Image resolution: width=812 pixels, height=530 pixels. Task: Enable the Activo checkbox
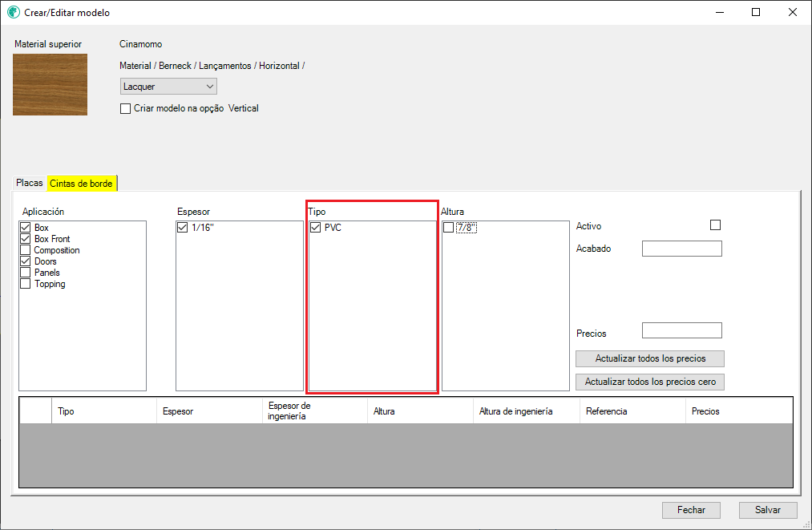[x=715, y=225]
